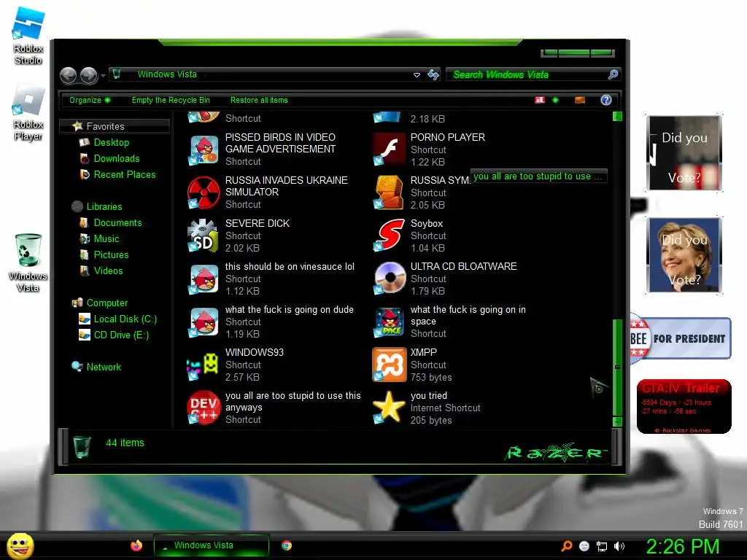
Task: Open the recent pages dropdown next to Forward
Action: 103,75
